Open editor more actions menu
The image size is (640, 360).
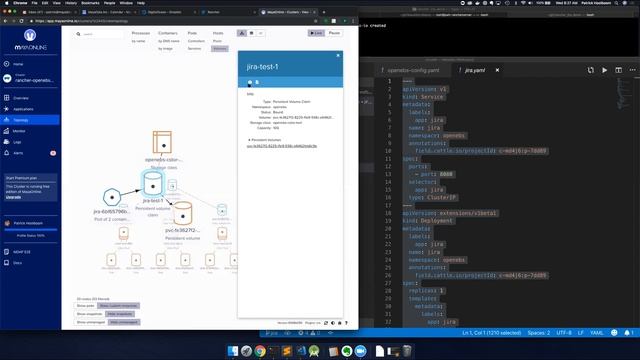[x=632, y=70]
